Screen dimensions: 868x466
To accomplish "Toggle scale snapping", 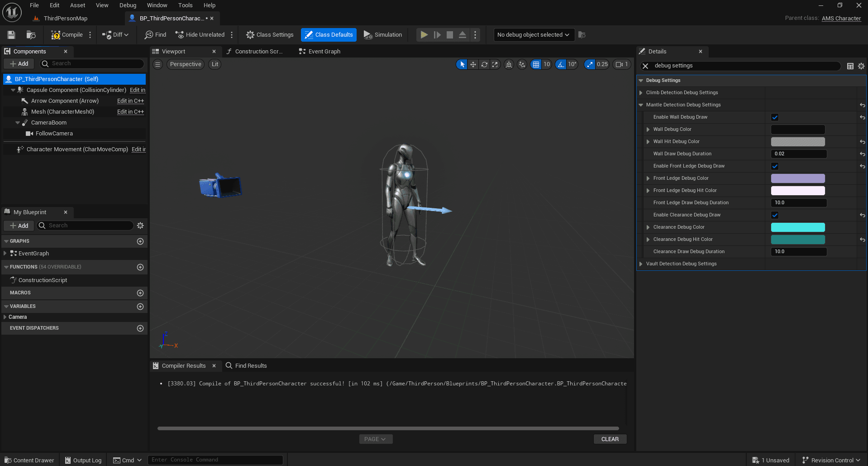I will [x=590, y=64].
